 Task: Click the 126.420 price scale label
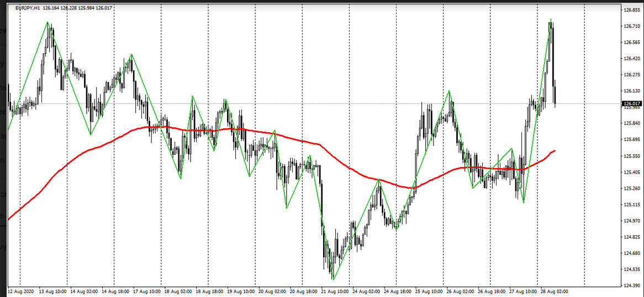click(632, 59)
